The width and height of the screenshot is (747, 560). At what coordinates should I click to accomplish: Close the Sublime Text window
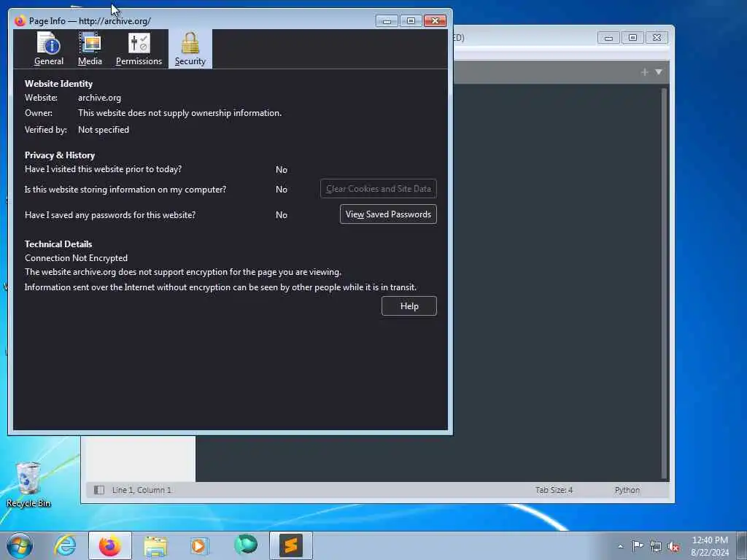pos(657,38)
